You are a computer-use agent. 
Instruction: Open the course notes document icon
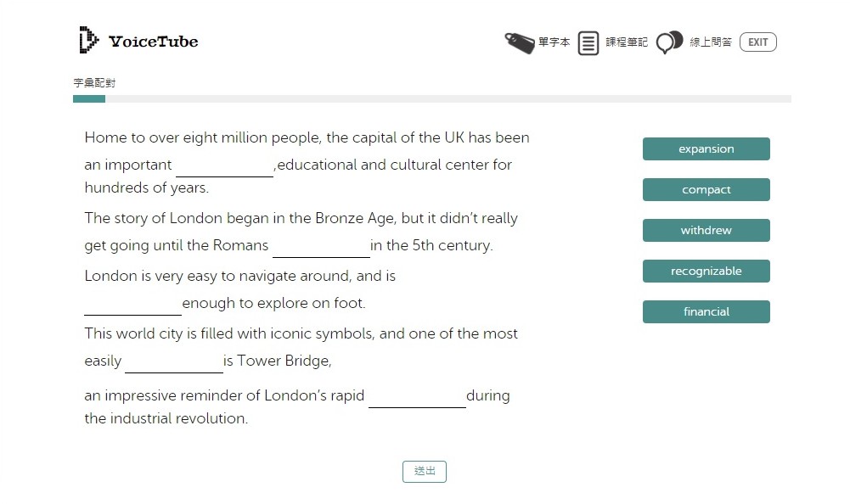[588, 42]
